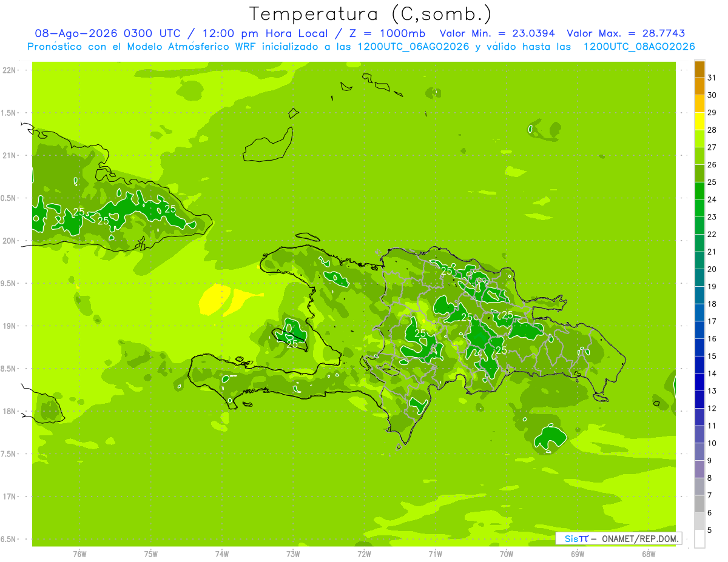
Task: Click the "72W" longitude label
Action: pyautogui.click(x=364, y=554)
